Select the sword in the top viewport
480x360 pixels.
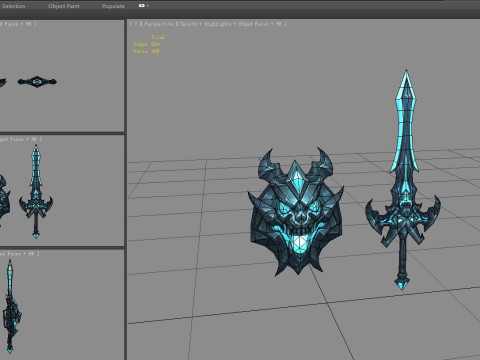tap(37, 82)
